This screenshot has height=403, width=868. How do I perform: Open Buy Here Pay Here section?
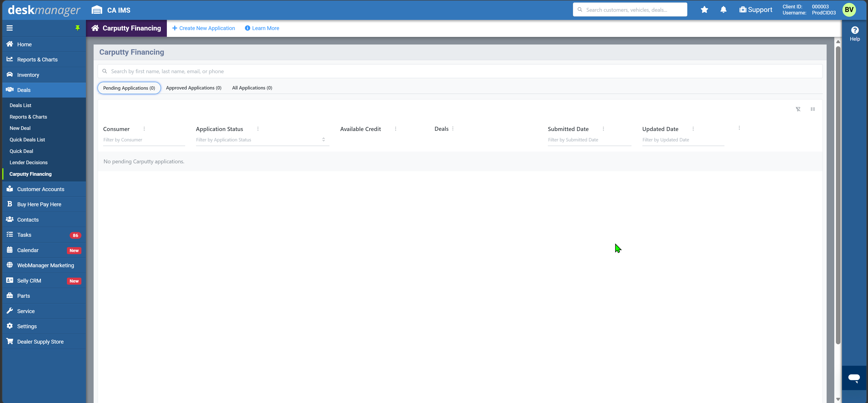pyautogui.click(x=44, y=204)
